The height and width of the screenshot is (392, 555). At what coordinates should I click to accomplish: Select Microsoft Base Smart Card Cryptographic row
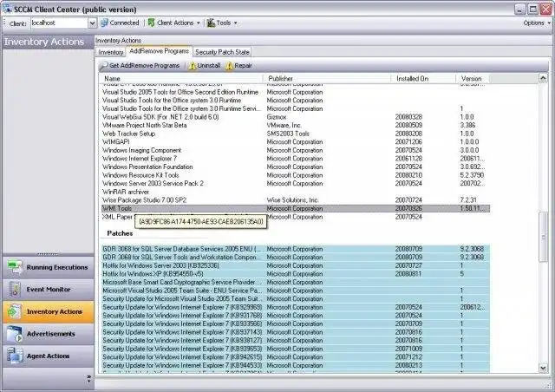(296, 282)
